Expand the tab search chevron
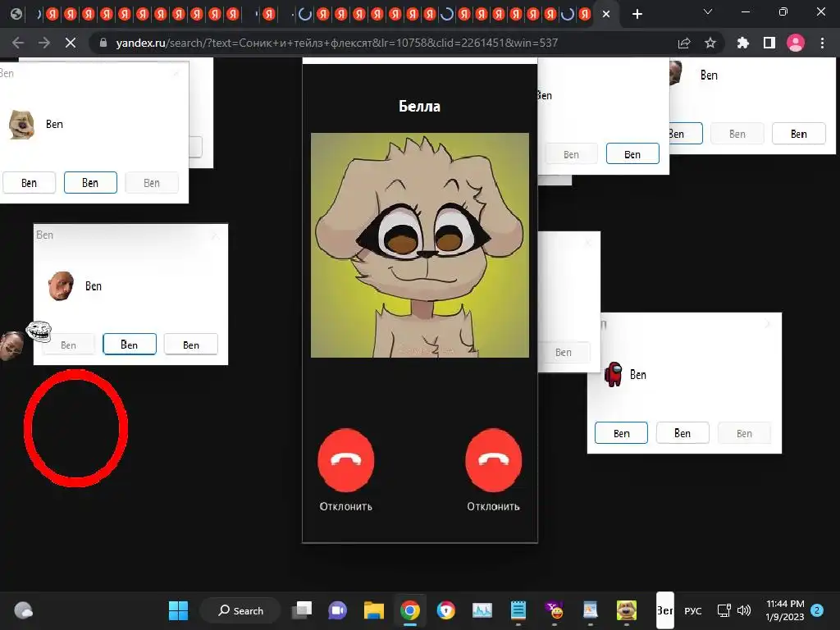840x630 pixels. pyautogui.click(x=708, y=11)
